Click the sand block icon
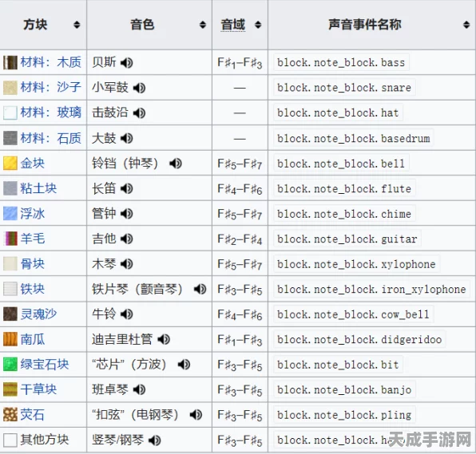 [x=10, y=88]
